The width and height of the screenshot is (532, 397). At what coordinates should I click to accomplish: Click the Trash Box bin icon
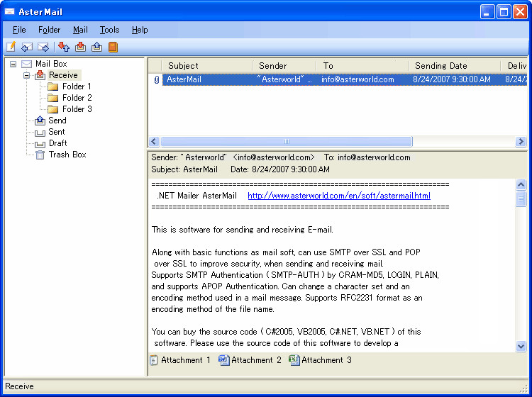click(40, 155)
